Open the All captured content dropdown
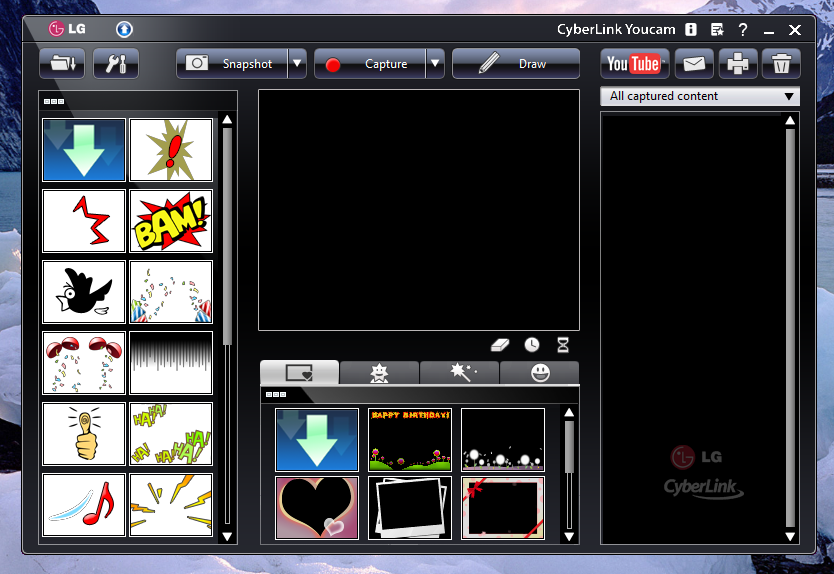 700,96
